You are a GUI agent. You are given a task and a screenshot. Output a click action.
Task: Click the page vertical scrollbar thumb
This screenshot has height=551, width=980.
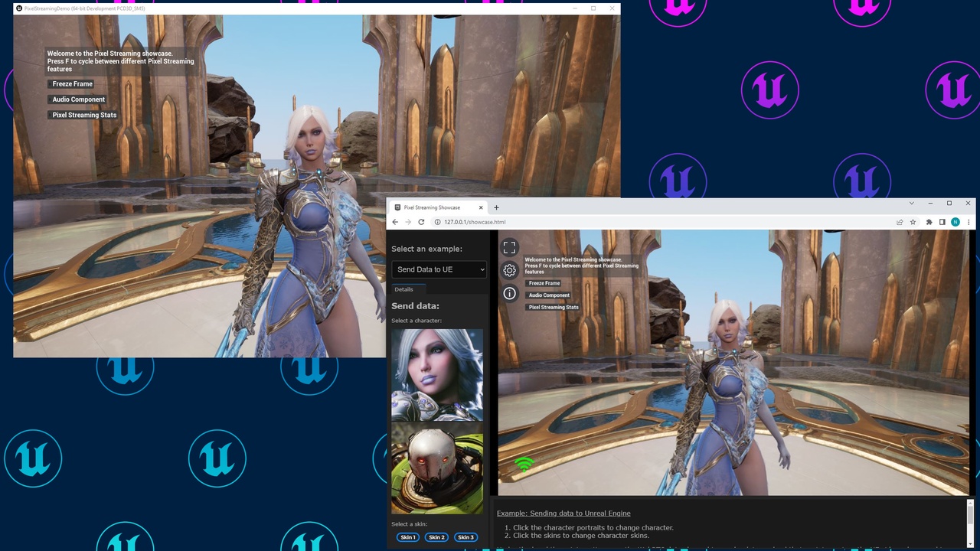tap(971, 517)
